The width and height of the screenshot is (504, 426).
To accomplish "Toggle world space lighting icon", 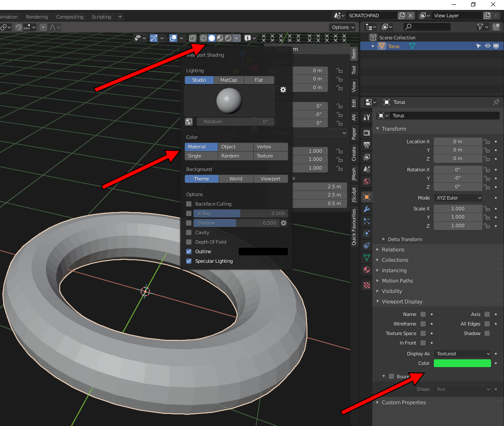I will (189, 122).
